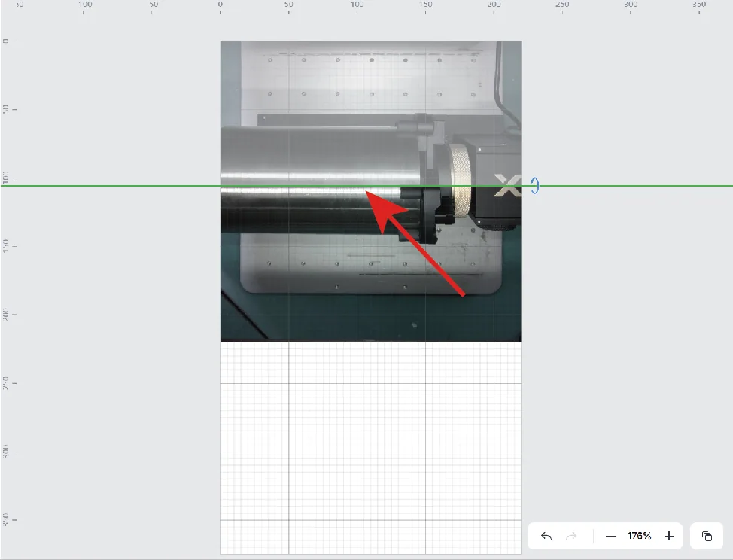
Task: Click the undo arrow button
Action: 546,536
